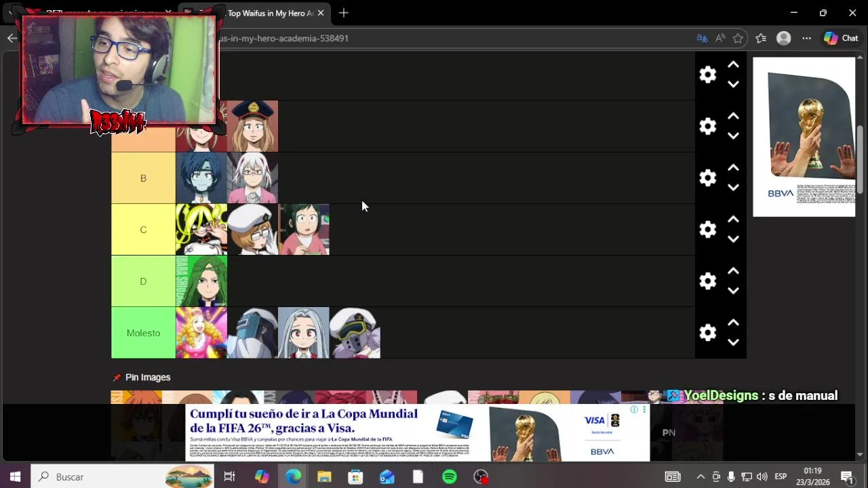The width and height of the screenshot is (868, 488).
Task: Select the white-haired glasses character in tier B
Action: pos(252,178)
